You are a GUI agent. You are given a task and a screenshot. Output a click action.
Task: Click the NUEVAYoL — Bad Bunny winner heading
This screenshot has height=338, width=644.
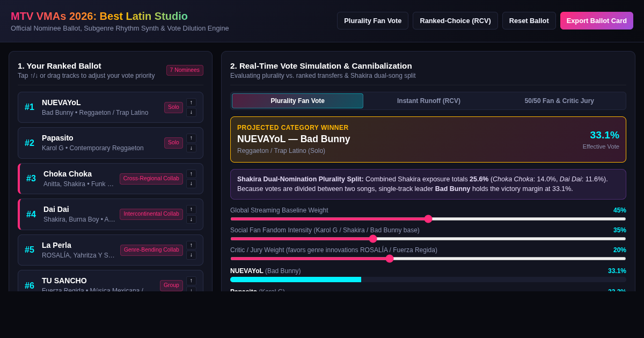(x=294, y=139)
